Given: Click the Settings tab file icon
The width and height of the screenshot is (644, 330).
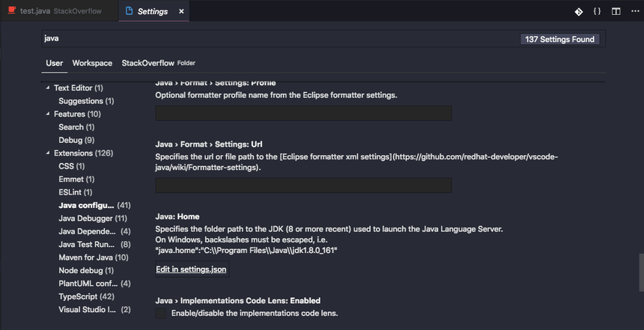Looking at the screenshot, I should pyautogui.click(x=129, y=12).
